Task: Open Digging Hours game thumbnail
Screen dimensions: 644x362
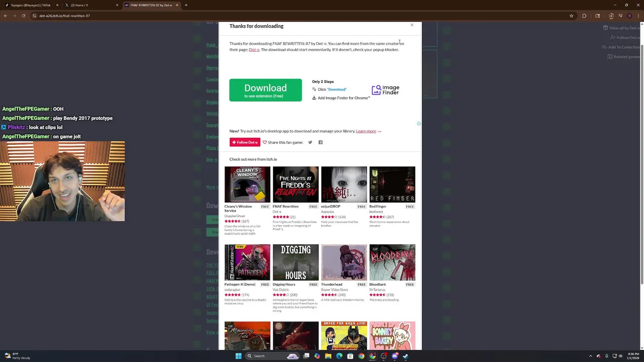Action: coord(295,262)
